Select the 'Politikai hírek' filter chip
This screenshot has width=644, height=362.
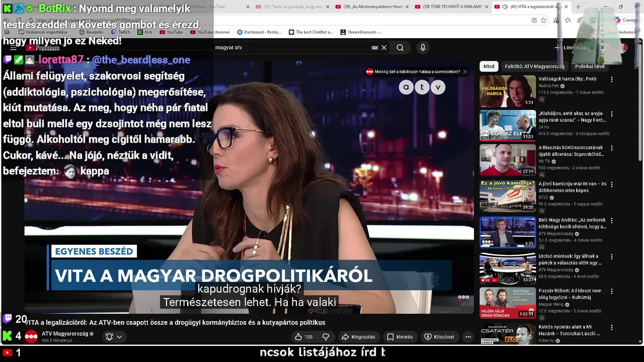[590, 66]
